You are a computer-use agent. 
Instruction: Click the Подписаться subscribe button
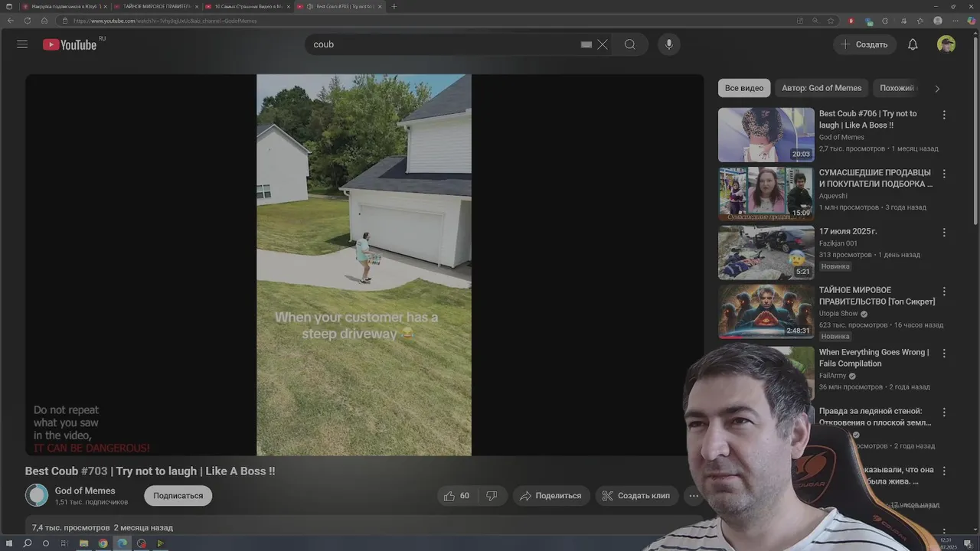178,496
